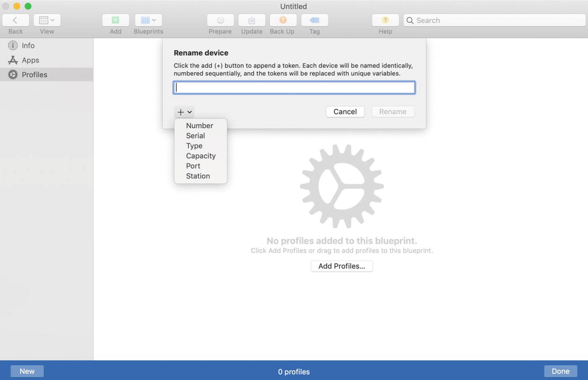Click the Back Up icon

283,20
